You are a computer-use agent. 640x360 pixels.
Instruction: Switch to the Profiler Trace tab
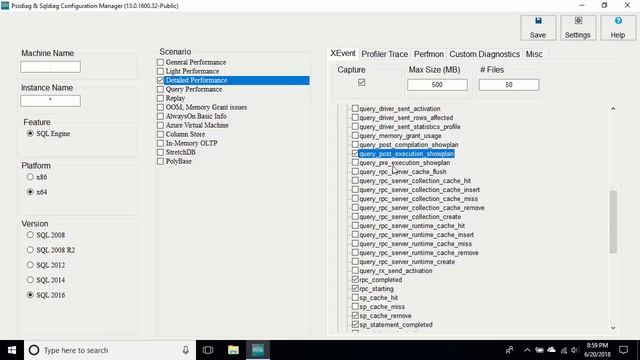coord(384,54)
